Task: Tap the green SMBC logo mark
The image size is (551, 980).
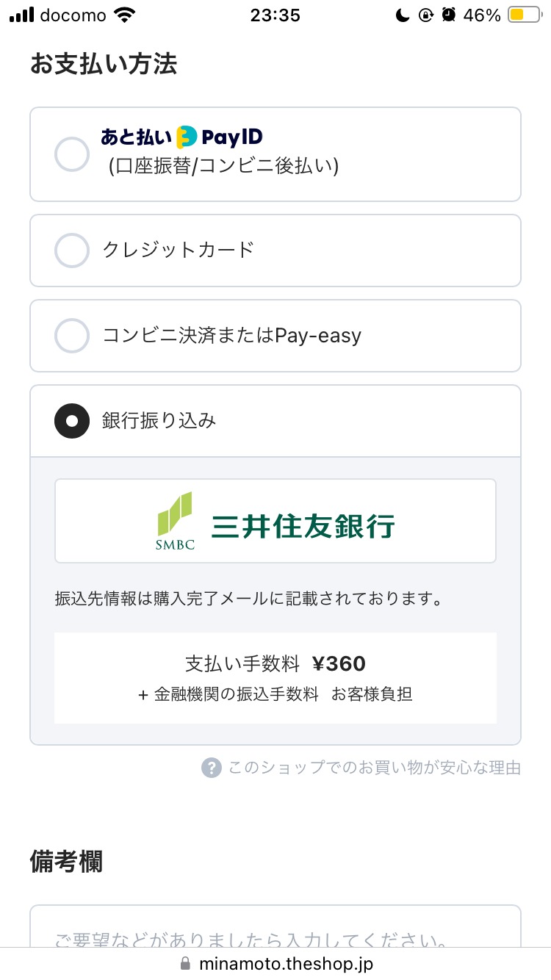Action: (174, 521)
